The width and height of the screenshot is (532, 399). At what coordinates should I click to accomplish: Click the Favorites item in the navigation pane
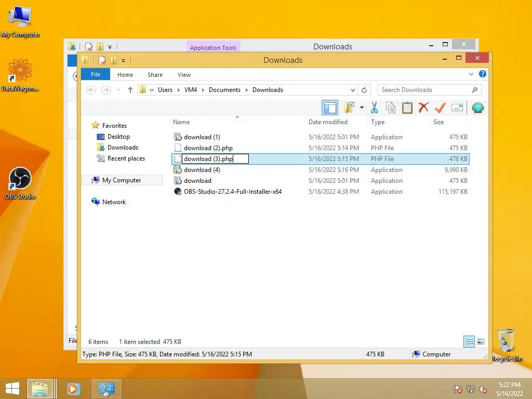coord(114,126)
